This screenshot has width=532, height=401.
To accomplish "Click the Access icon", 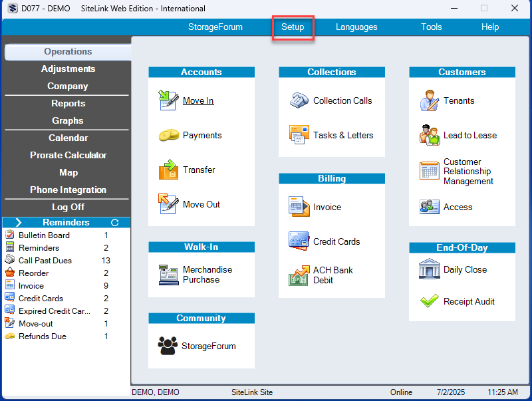I will (x=429, y=206).
